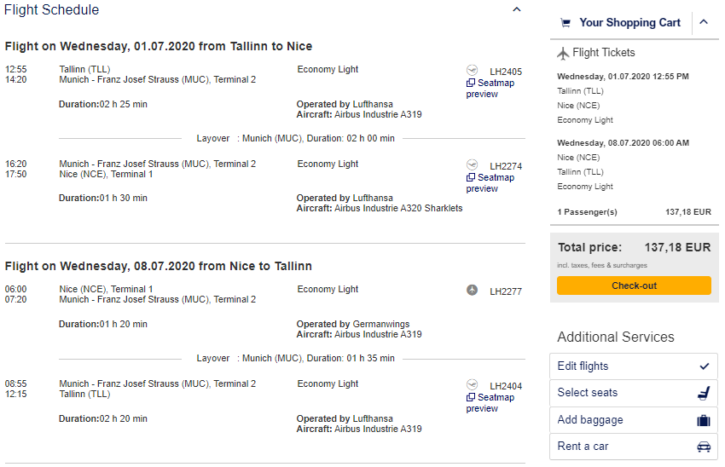Click the seat icon next to Select seats
725x467 pixels.
[703, 393]
